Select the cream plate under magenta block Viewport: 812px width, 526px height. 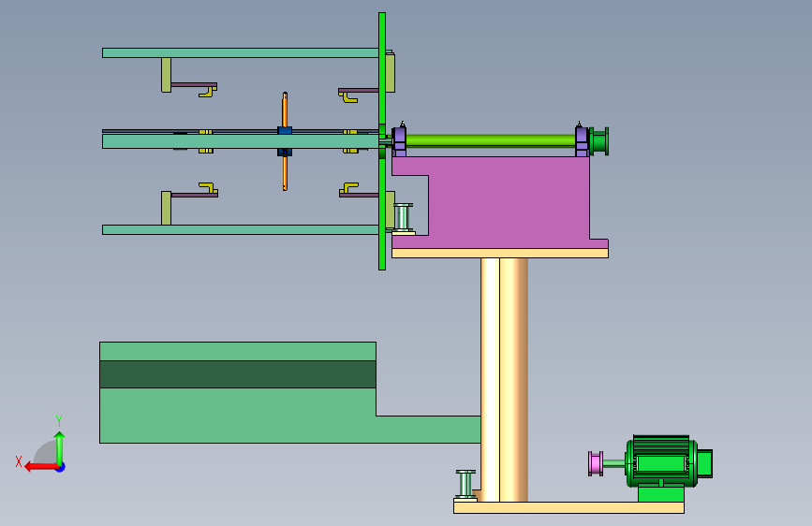click(x=500, y=253)
